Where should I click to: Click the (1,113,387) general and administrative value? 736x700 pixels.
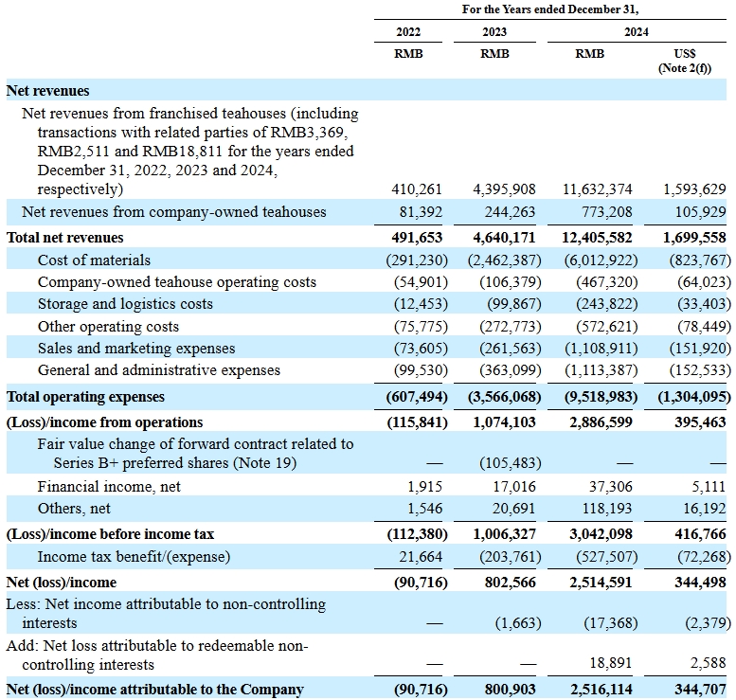pyautogui.click(x=595, y=370)
